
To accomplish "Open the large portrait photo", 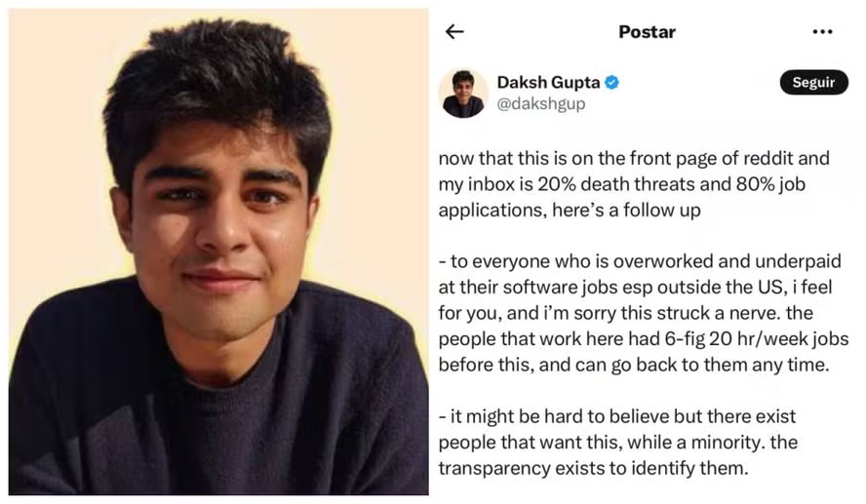I will pyautogui.click(x=218, y=252).
